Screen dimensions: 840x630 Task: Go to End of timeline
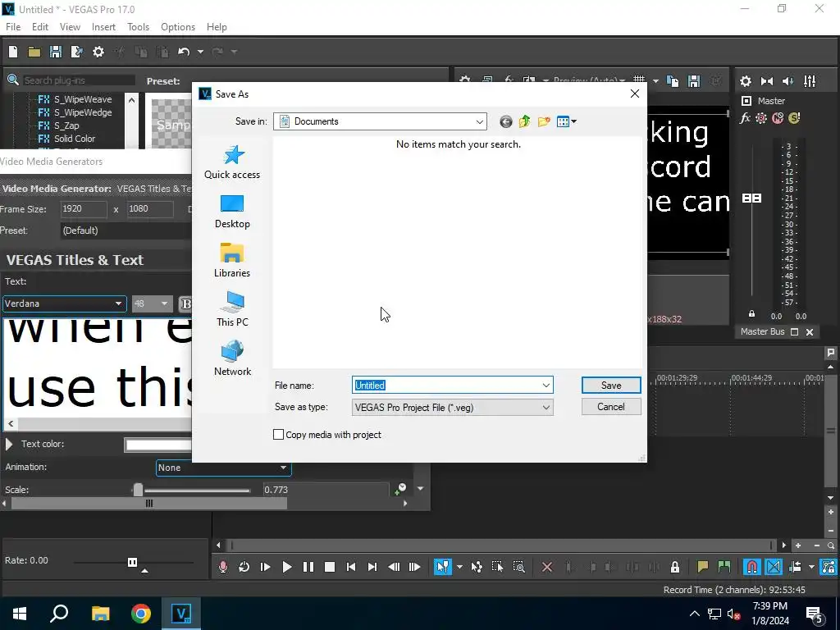372,567
